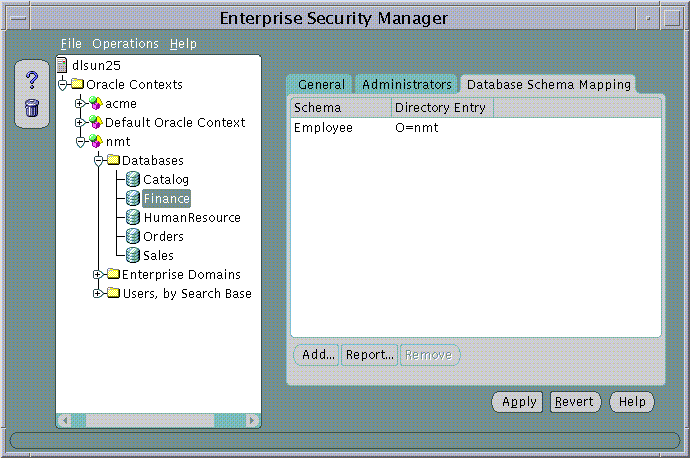Click the trash can delete icon
The image size is (690, 458).
(x=31, y=107)
